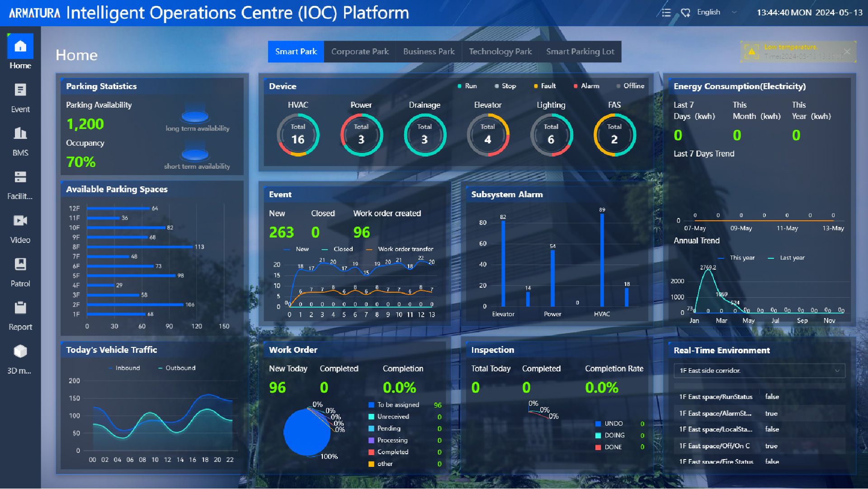Click the To be assigned blue swatch

coord(371,405)
